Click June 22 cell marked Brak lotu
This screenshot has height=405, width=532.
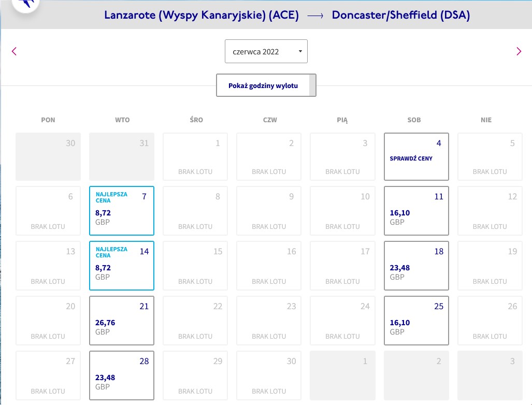[195, 321]
